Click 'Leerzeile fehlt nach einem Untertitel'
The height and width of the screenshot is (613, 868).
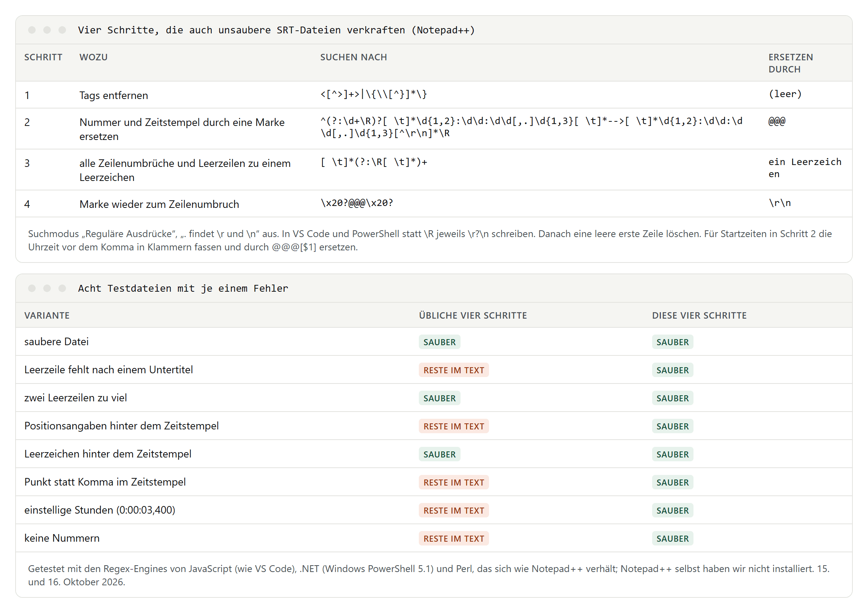[x=108, y=370]
